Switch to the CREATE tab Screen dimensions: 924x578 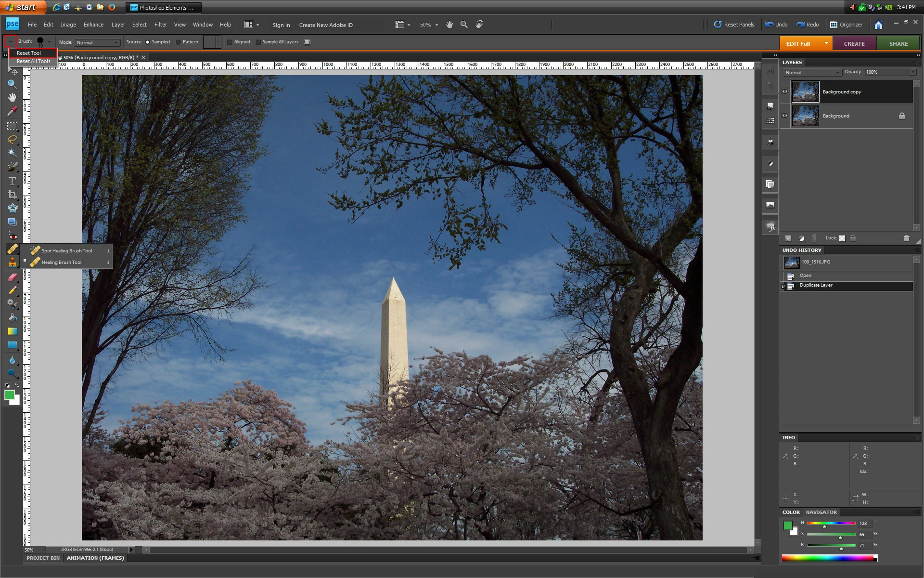coord(854,43)
